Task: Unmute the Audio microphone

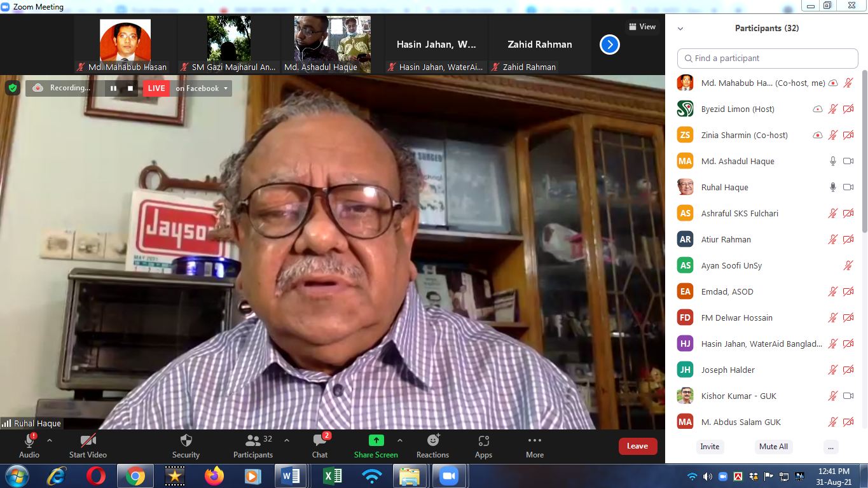Action: 29,440
